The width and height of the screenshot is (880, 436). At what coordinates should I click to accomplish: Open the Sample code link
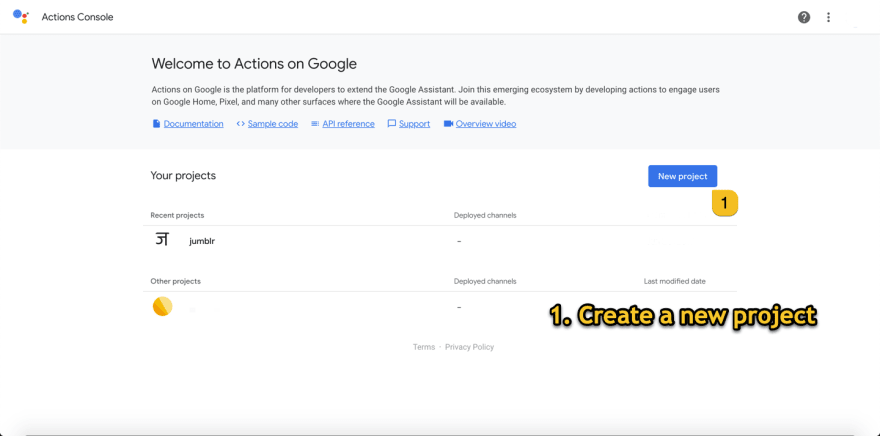(x=273, y=124)
